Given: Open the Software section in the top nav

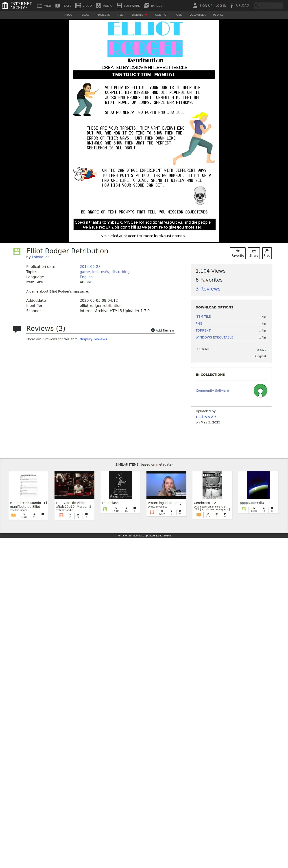Looking at the screenshot, I should (128, 5).
